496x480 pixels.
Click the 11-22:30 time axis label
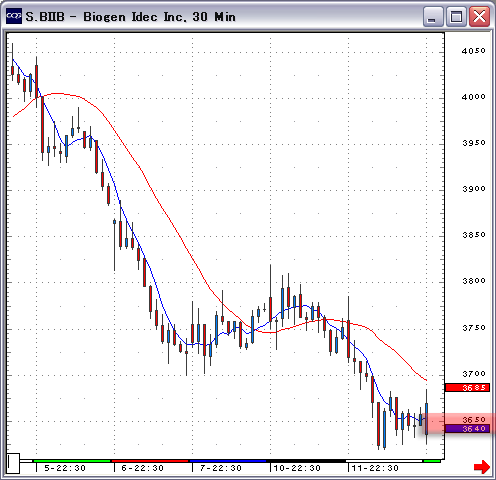[x=375, y=468]
